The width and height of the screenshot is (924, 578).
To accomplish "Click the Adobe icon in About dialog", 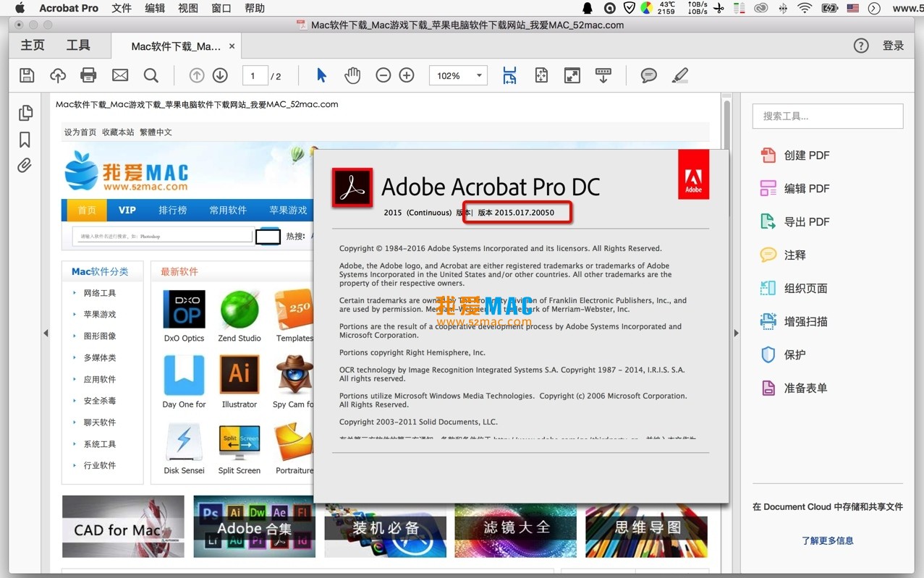I will [x=693, y=174].
